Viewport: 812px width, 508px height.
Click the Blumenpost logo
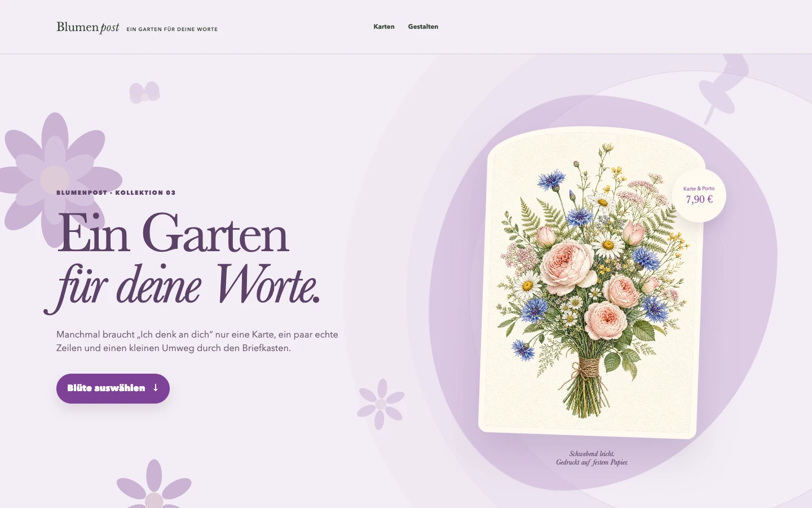coord(88,27)
